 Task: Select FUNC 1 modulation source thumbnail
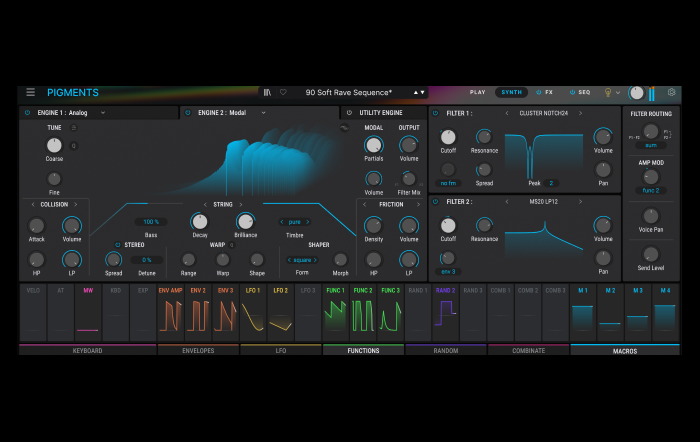pos(335,313)
